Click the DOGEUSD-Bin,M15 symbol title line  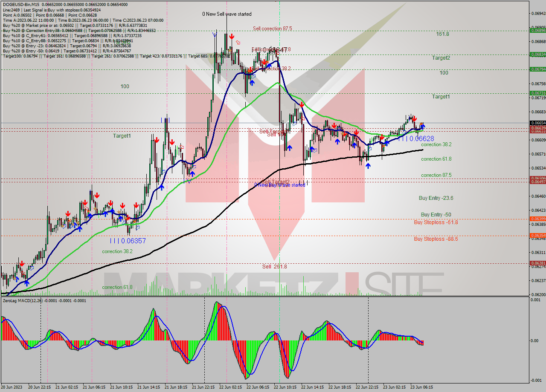click(65, 4)
